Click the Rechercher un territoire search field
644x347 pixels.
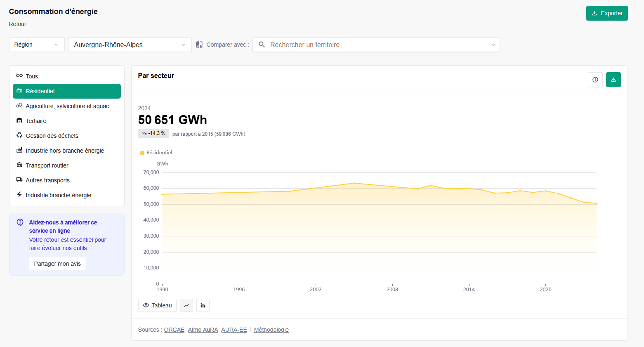(x=376, y=45)
